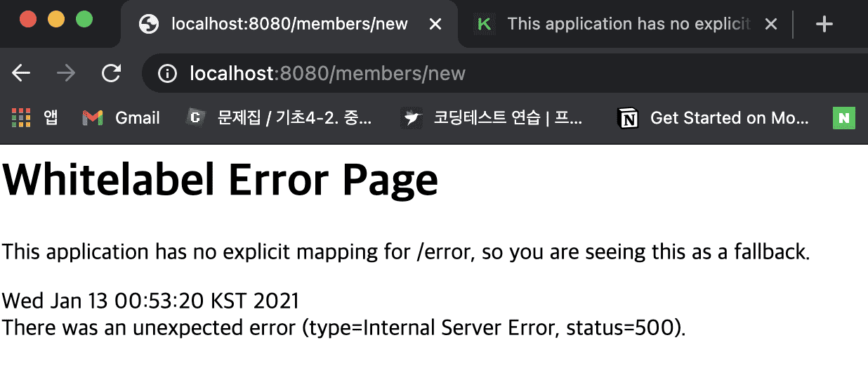Image resolution: width=868 pixels, height=378 pixels.
Task: Click the Whitelabel Error Page heading
Action: coord(221,180)
